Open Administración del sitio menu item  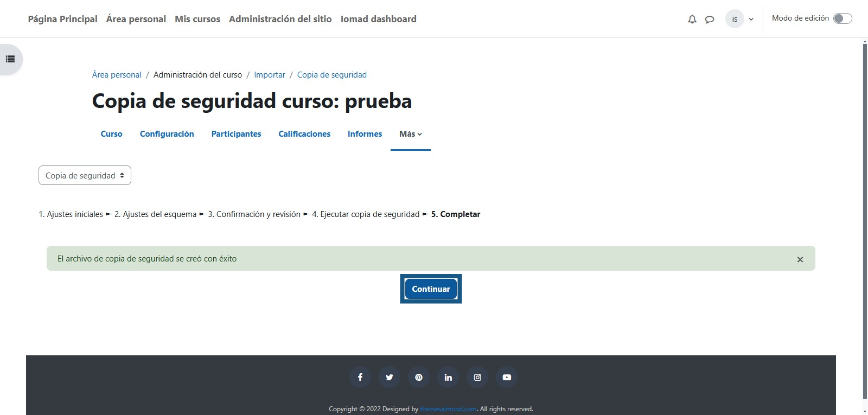(280, 19)
